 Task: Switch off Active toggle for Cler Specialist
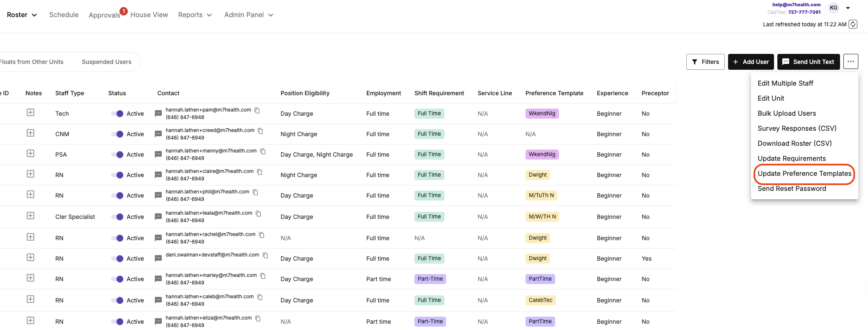point(117,217)
